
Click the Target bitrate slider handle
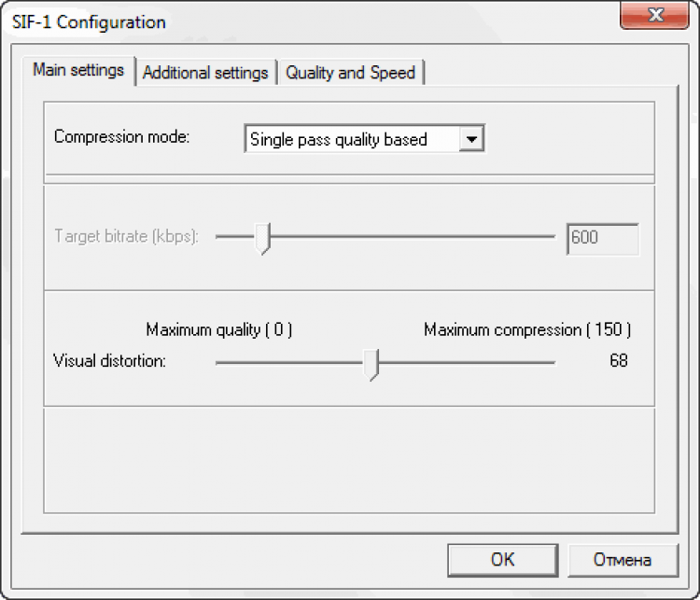[x=263, y=238]
